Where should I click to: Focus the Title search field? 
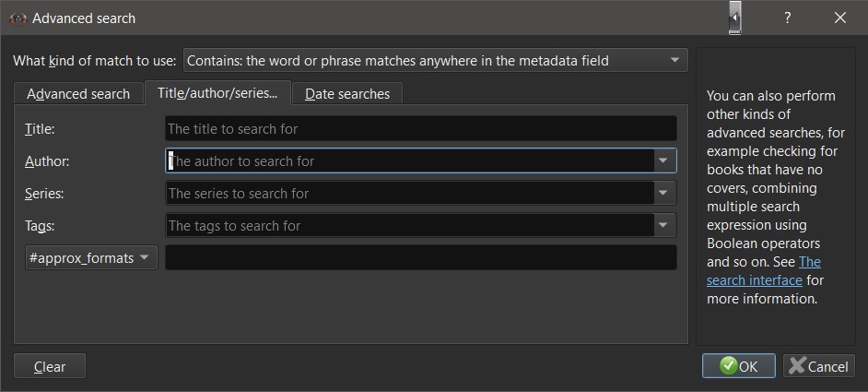pos(421,128)
